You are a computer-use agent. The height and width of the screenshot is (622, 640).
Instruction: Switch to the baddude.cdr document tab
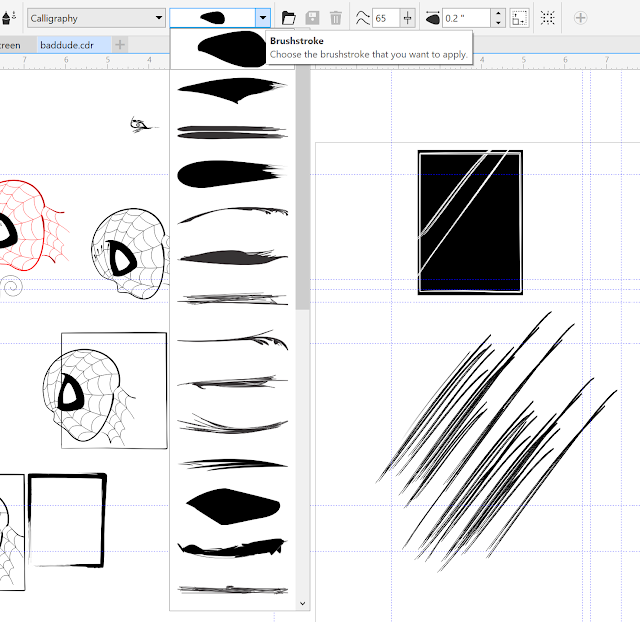(67, 45)
